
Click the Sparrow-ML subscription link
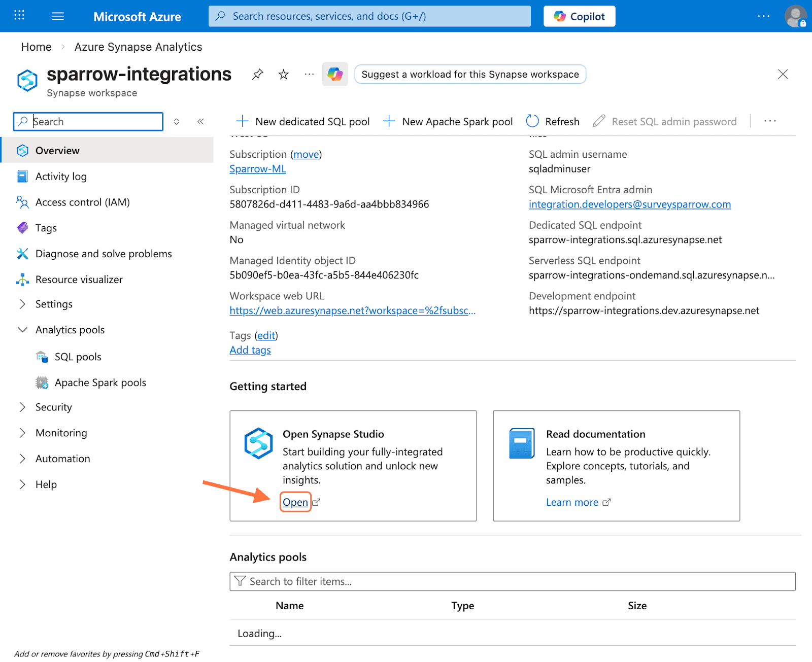coord(258,169)
